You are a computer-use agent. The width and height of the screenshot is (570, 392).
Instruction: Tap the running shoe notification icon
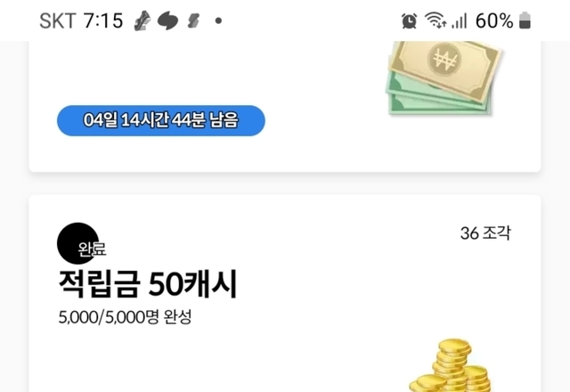click(142, 20)
